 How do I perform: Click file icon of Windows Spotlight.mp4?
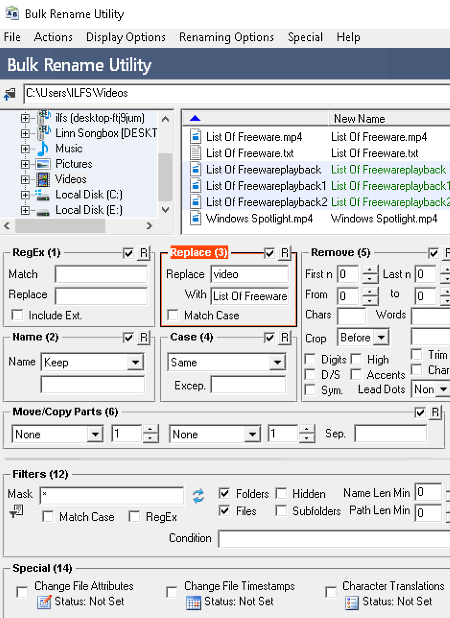tap(195, 218)
